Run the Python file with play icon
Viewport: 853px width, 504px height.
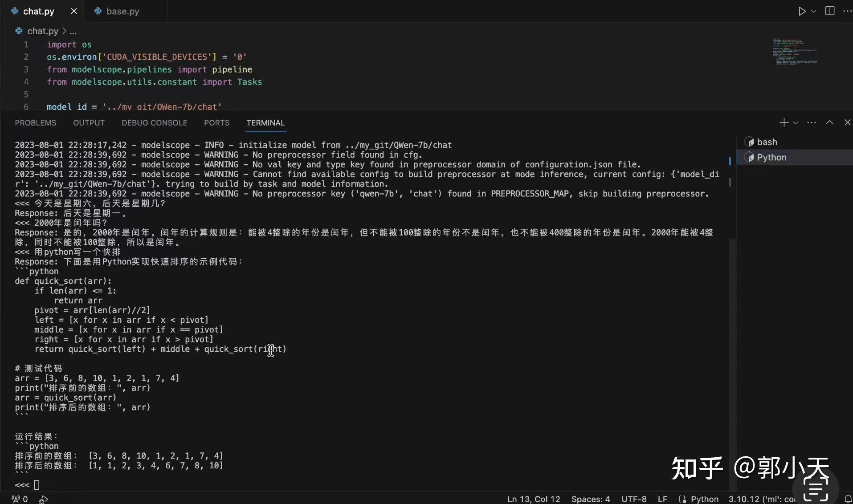coord(802,11)
